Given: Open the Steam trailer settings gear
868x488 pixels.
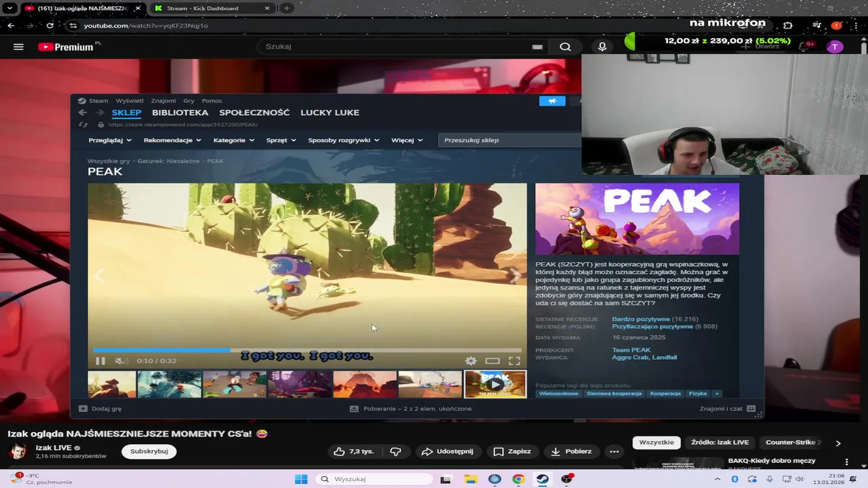Looking at the screenshot, I should [x=471, y=361].
